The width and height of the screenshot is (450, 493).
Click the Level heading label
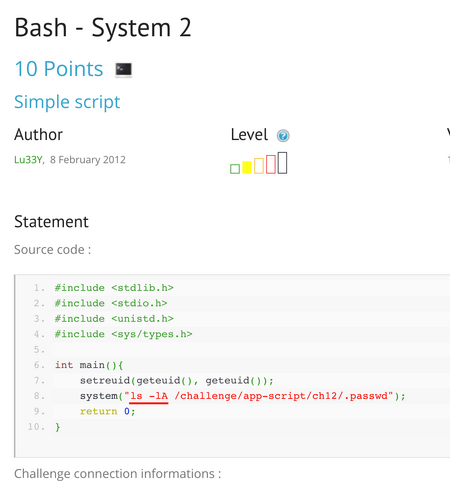coord(249,135)
